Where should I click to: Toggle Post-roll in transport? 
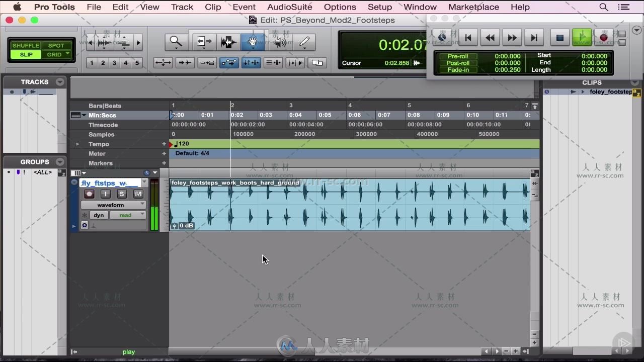point(458,63)
